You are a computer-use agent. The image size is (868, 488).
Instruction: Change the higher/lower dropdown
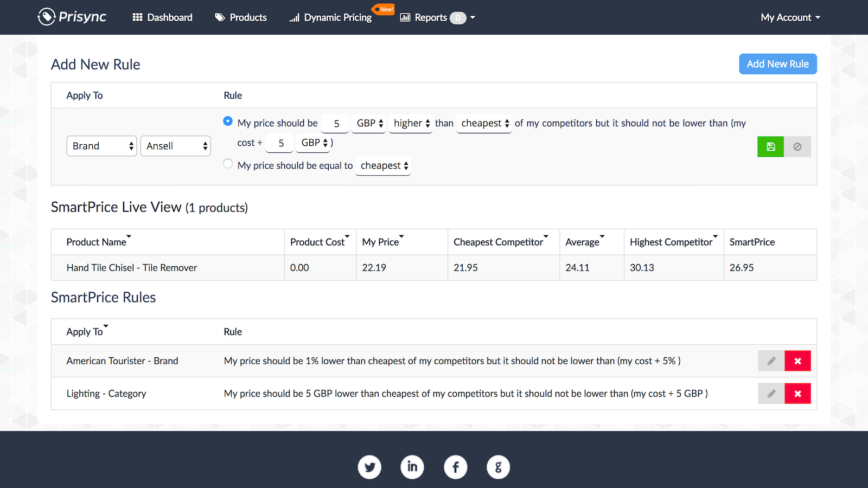point(411,124)
